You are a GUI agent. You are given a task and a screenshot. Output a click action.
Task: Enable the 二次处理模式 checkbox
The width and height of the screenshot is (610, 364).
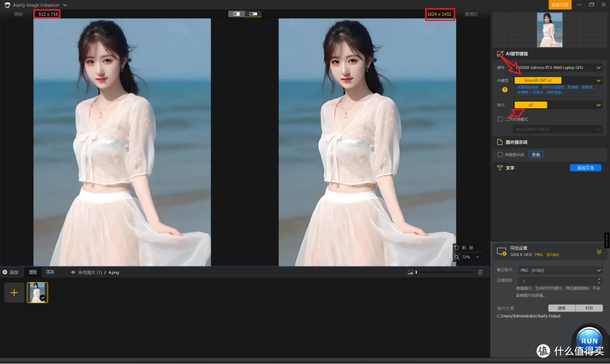coord(500,119)
